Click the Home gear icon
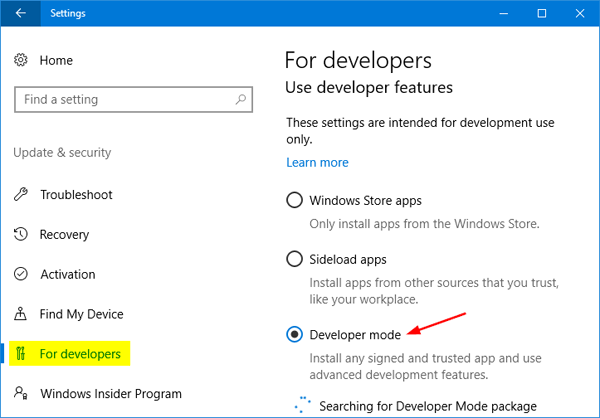This screenshot has height=418, width=600. coord(21,61)
